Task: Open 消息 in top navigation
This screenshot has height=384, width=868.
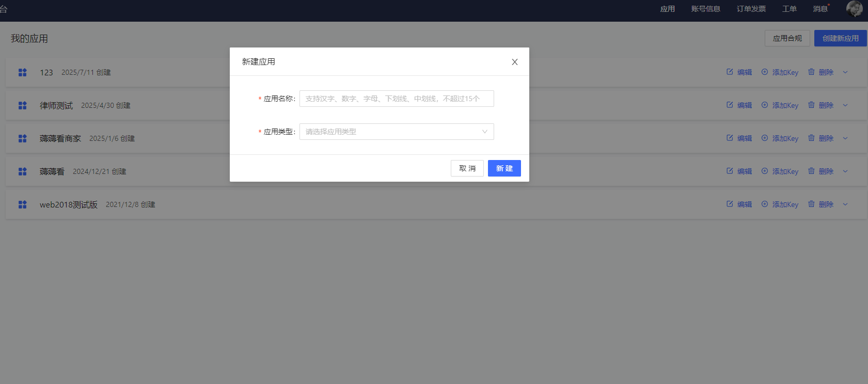Action: [820, 9]
